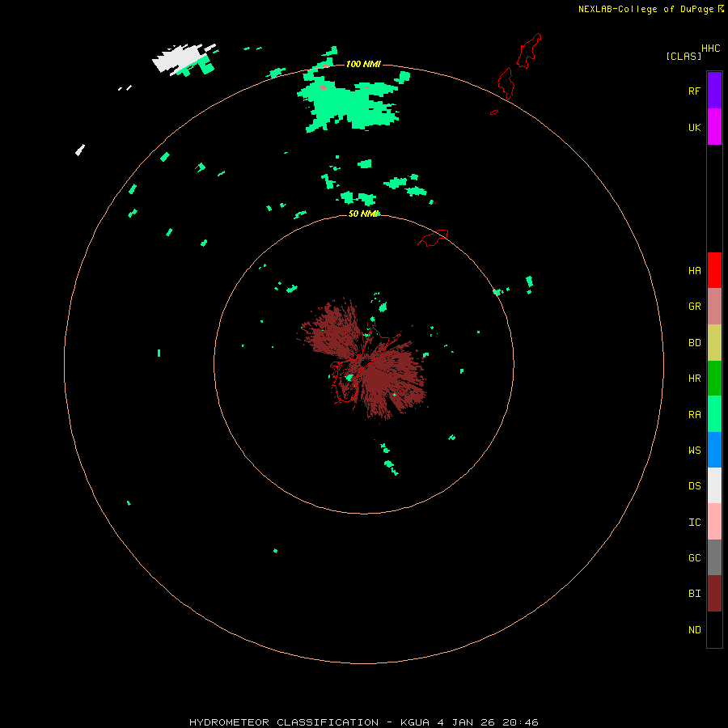728x728 pixels.
Task: Click the ND black legend block
Action: point(714,629)
